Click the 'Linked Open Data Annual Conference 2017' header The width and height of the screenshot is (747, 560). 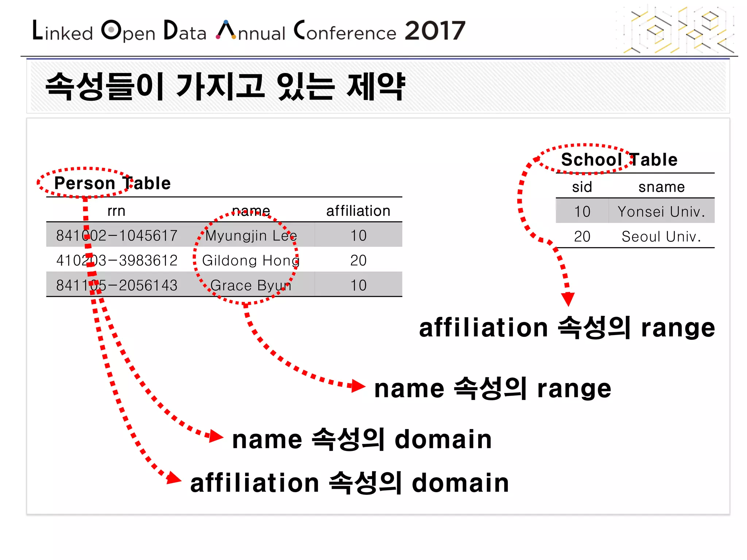pyautogui.click(x=249, y=30)
